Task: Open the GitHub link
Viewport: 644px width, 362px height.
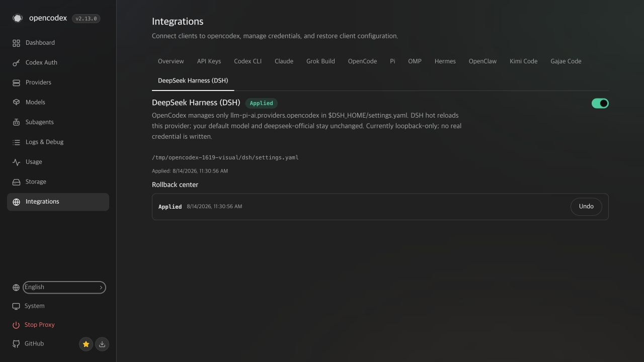Action: pyautogui.click(x=34, y=344)
